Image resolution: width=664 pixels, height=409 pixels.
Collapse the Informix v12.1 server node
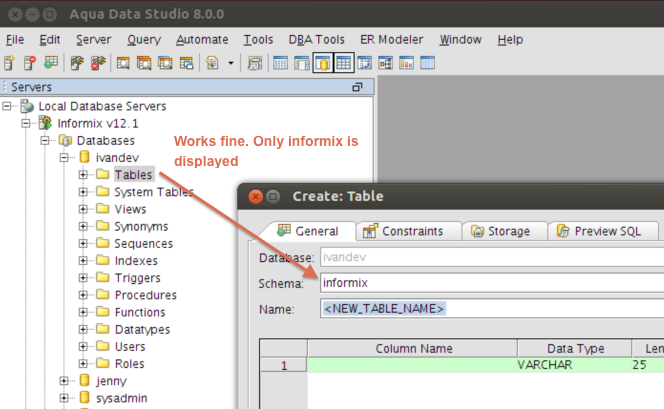(x=26, y=123)
